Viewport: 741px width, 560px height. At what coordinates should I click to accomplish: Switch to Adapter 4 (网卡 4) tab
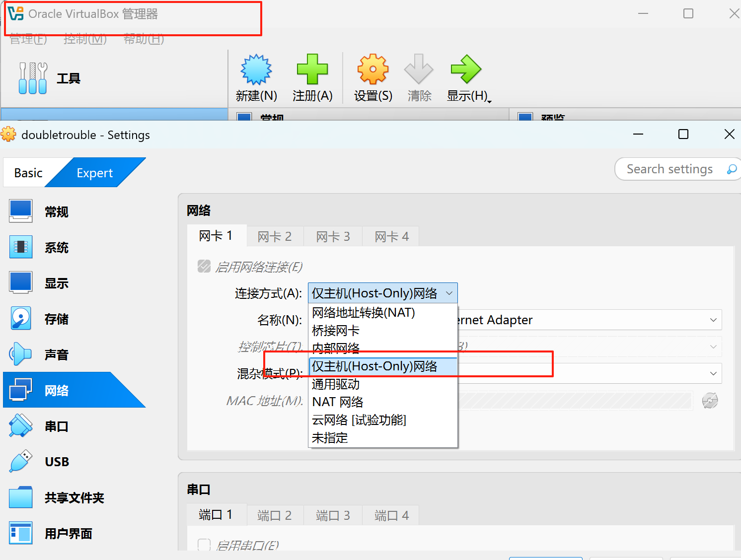[392, 237]
